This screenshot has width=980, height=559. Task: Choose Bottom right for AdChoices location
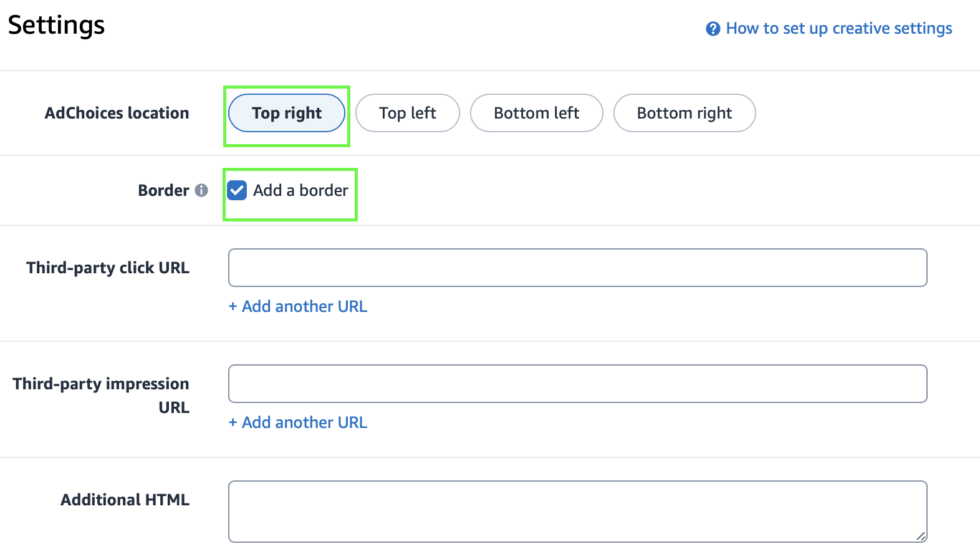coord(685,113)
